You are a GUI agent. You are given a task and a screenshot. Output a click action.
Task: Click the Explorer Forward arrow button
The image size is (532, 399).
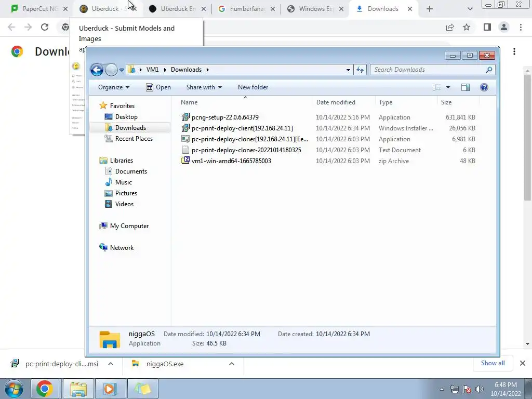pyautogui.click(x=111, y=70)
